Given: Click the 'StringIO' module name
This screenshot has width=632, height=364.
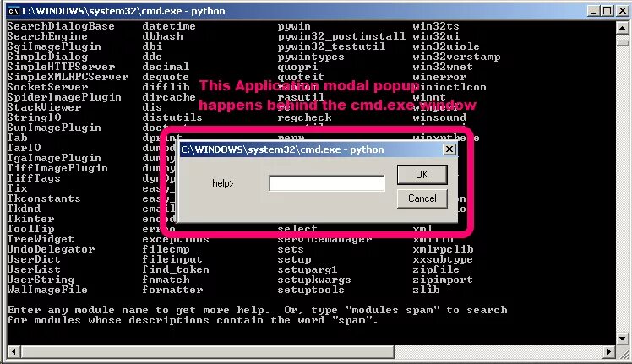Looking at the screenshot, I should click(x=34, y=117).
